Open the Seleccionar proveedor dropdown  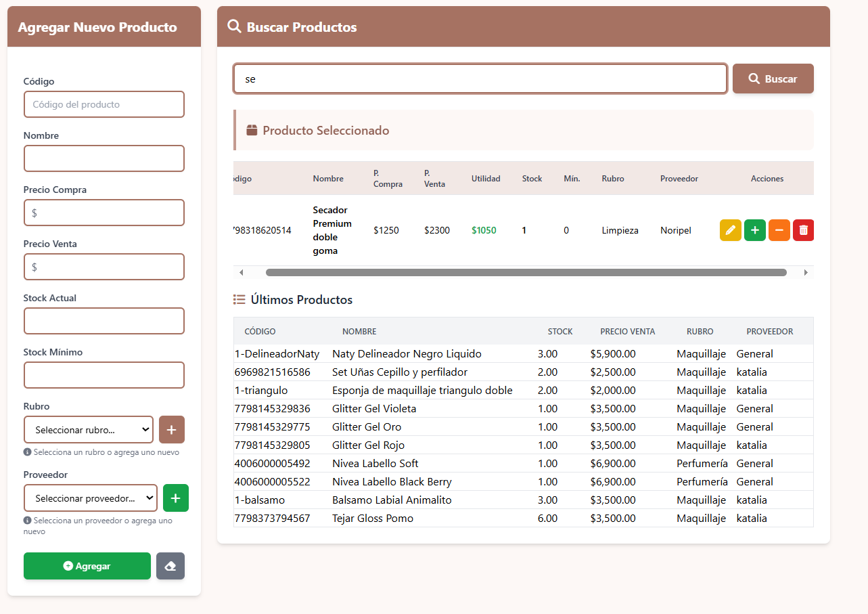tap(91, 498)
